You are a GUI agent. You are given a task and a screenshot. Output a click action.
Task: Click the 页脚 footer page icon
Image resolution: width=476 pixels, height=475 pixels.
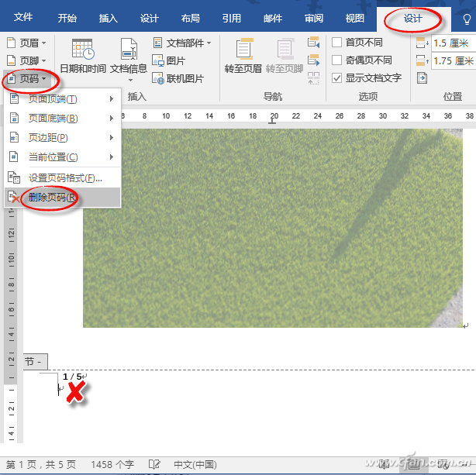pos(11,60)
